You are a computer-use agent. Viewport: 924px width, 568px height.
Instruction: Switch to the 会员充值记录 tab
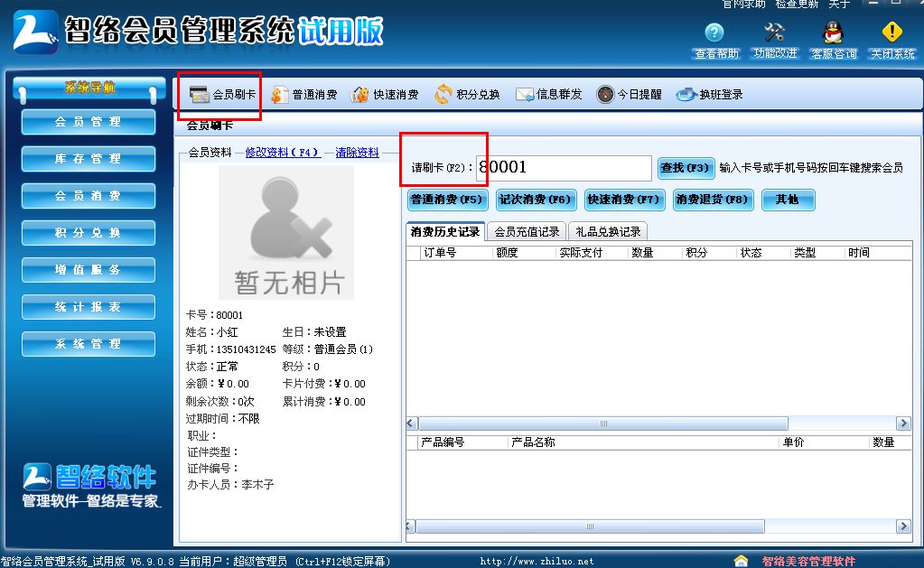click(527, 232)
